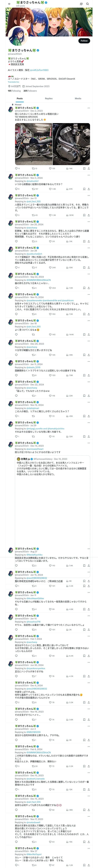Open the 205 Followers list
The height and width of the screenshot is (868, 98).
coord(30,91)
